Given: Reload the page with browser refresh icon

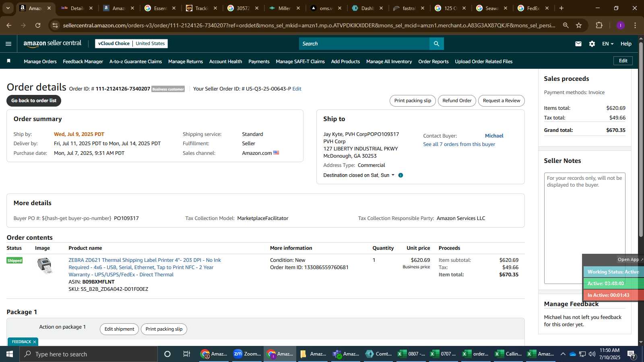Looking at the screenshot, I should [38, 25].
